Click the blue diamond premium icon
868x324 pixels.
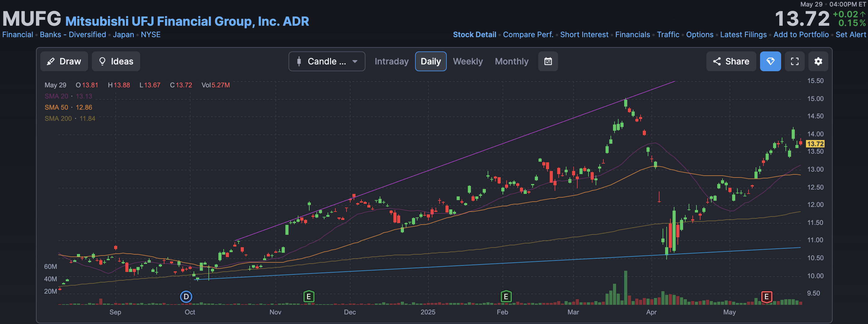click(x=770, y=61)
